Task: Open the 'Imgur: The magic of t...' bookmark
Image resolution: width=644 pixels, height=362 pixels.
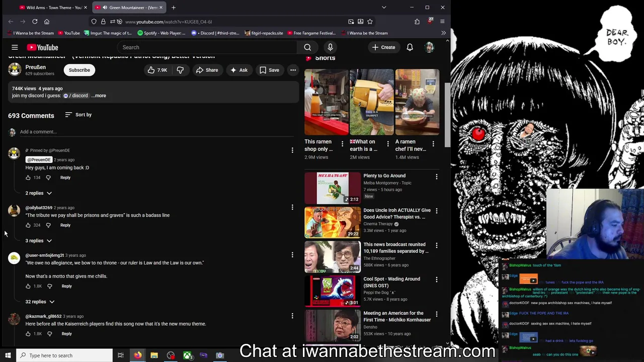Action: click(108, 33)
